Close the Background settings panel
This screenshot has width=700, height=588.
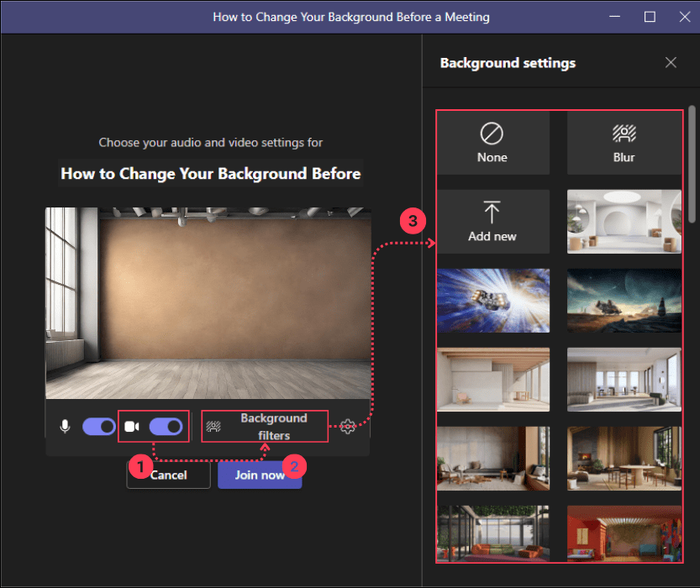[x=671, y=63]
